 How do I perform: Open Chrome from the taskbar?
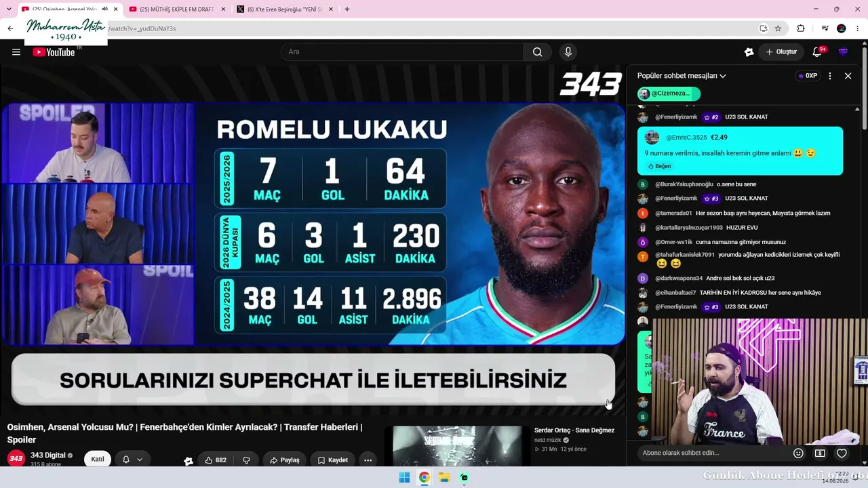424,478
